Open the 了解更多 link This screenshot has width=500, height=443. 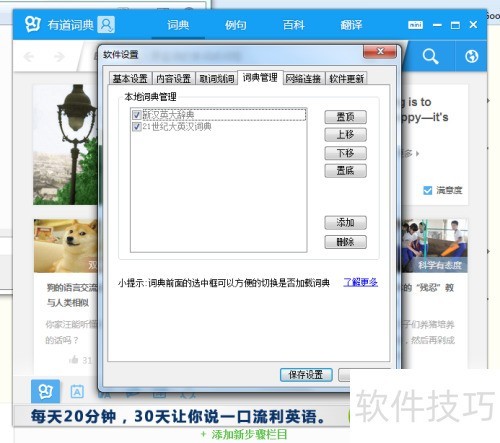tap(360, 282)
